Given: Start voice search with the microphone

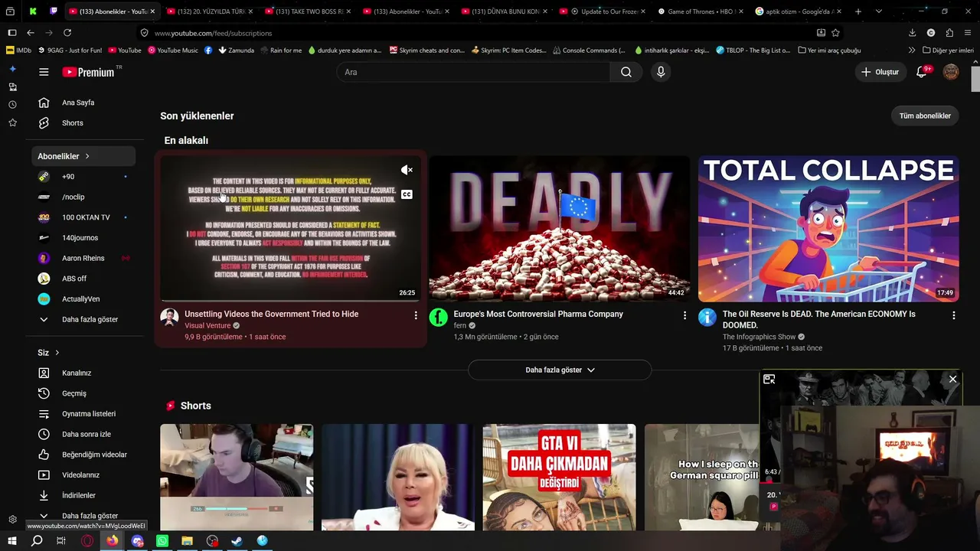Looking at the screenshot, I should (661, 72).
